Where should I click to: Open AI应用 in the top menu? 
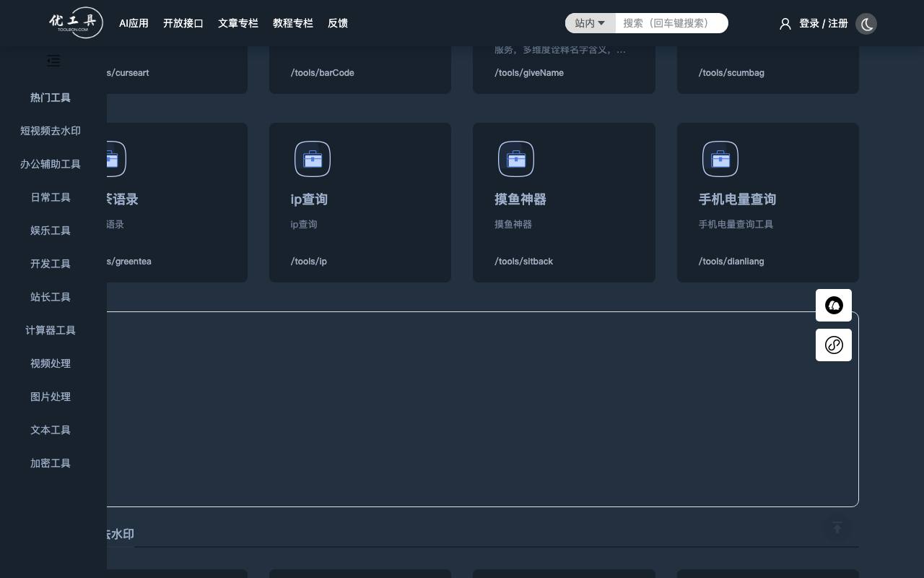(x=134, y=23)
